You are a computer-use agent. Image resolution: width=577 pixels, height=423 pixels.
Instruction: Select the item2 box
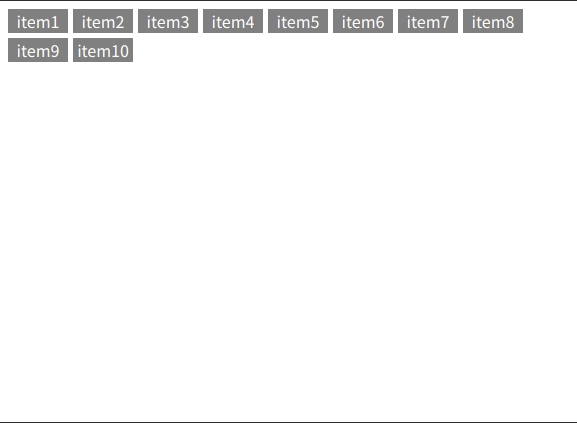(x=103, y=21)
